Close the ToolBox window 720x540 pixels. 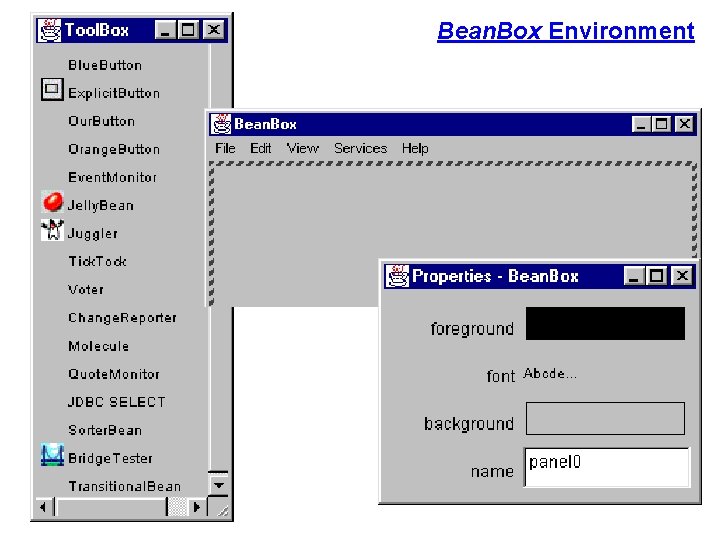click(x=214, y=30)
